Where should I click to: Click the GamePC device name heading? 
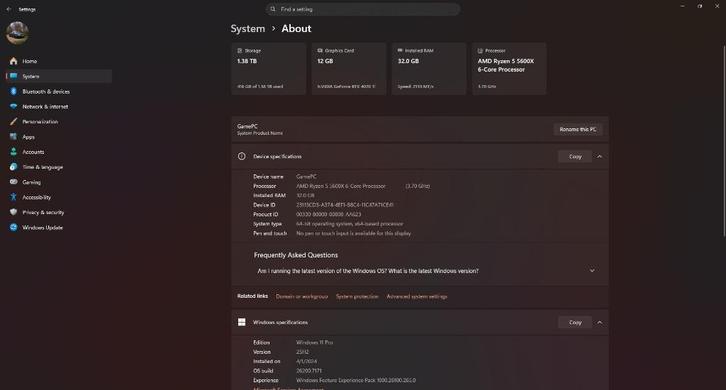pyautogui.click(x=247, y=126)
